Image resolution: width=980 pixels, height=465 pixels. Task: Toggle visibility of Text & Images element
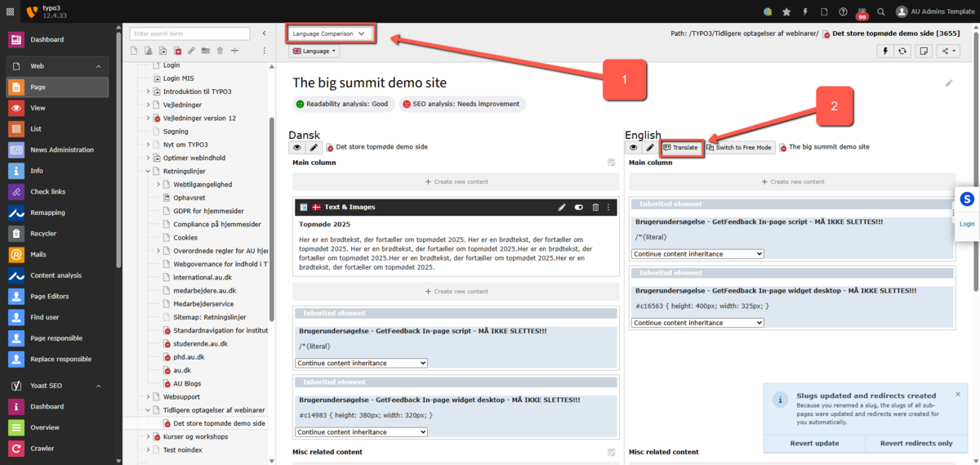(x=578, y=208)
